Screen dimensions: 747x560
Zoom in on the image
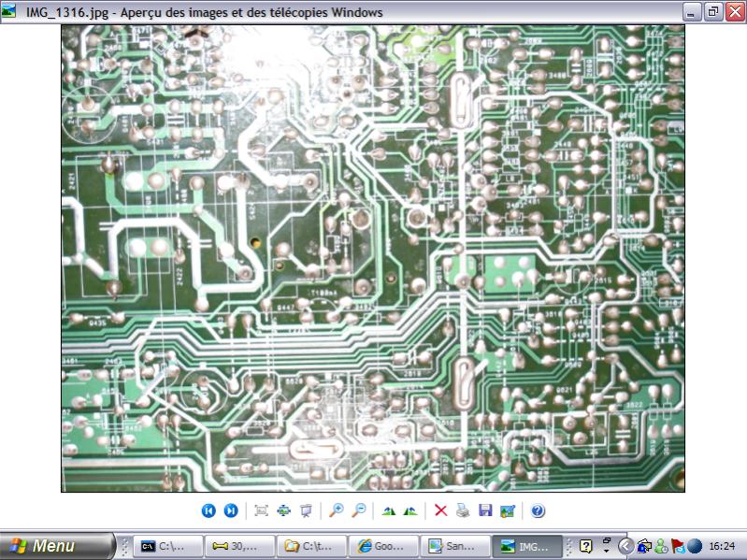pos(337,510)
